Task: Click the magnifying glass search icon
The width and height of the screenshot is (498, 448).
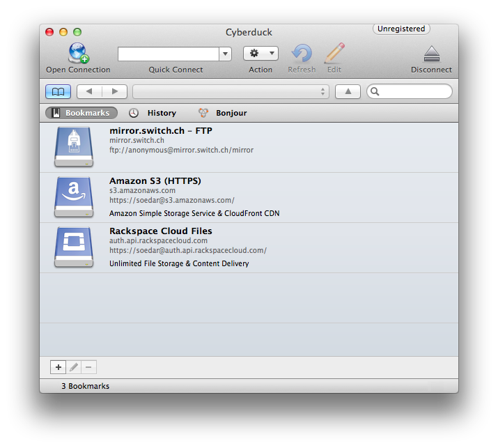Action: click(x=375, y=91)
